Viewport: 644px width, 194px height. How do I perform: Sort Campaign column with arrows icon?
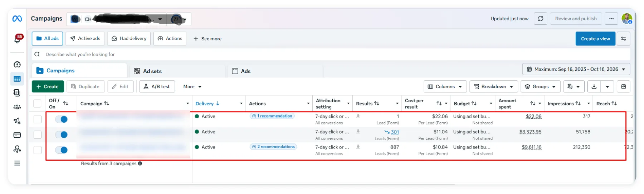coord(107,103)
